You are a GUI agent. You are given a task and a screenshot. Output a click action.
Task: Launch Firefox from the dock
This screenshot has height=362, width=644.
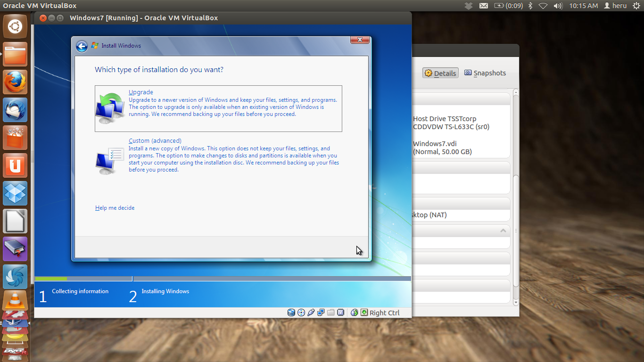click(x=15, y=82)
